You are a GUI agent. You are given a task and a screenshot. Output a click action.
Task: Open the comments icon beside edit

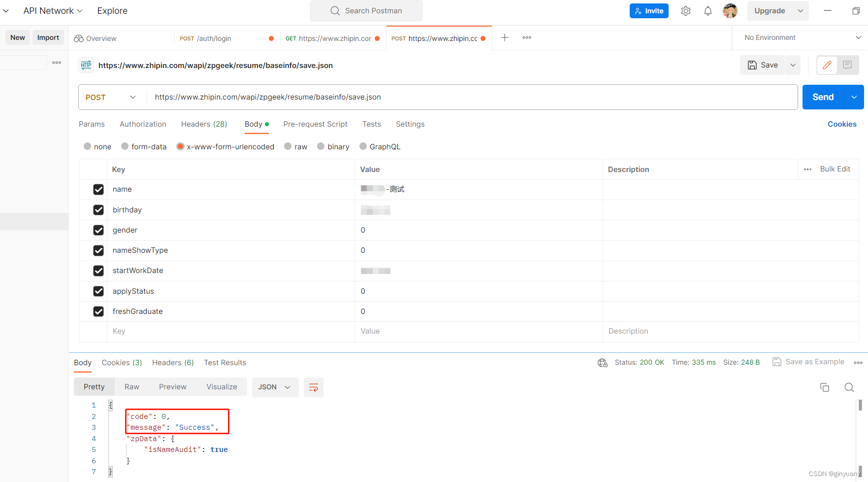point(847,65)
